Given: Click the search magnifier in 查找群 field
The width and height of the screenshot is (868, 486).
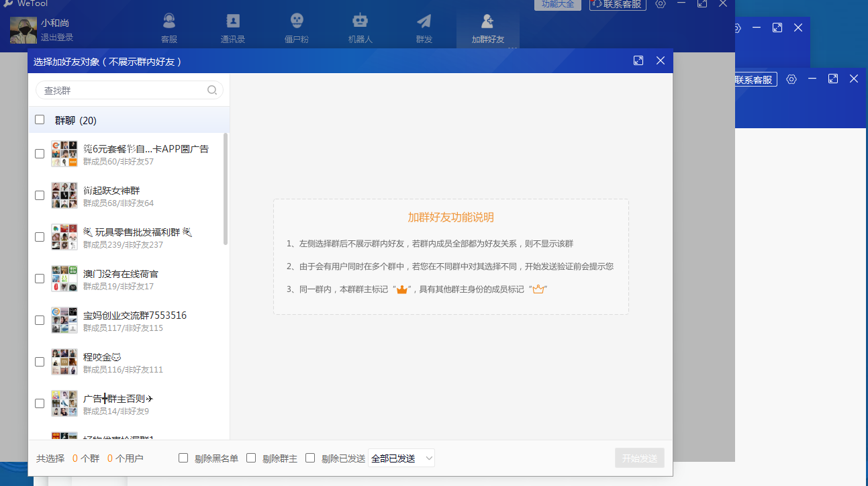Looking at the screenshot, I should tap(211, 90).
